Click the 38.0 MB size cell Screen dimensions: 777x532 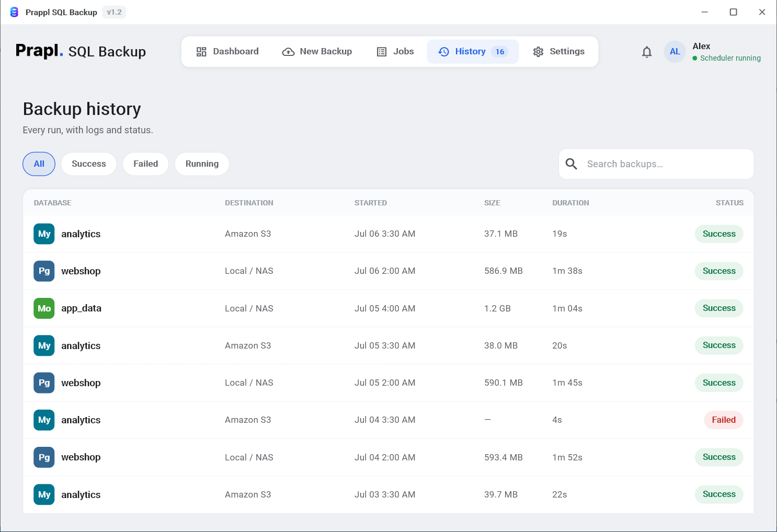[x=501, y=345]
